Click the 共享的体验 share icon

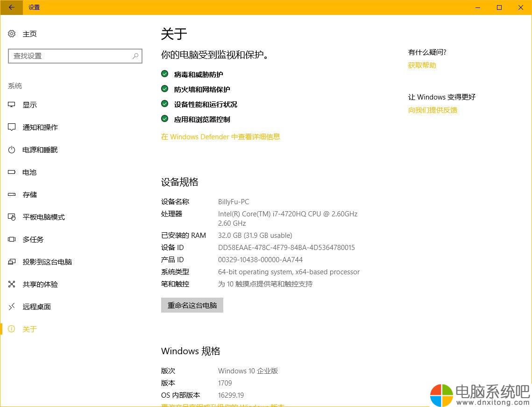coord(12,284)
